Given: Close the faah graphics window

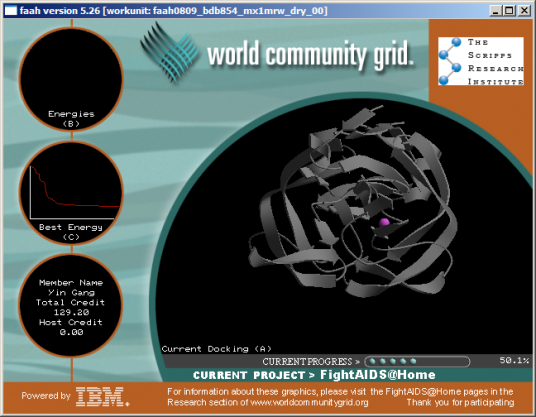Looking at the screenshot, I should [x=524, y=11].
